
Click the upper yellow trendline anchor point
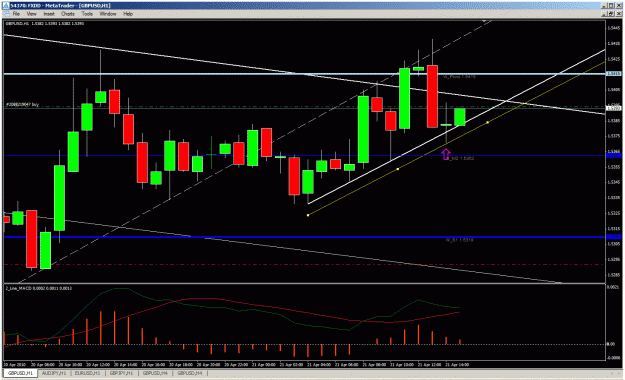[x=487, y=122]
